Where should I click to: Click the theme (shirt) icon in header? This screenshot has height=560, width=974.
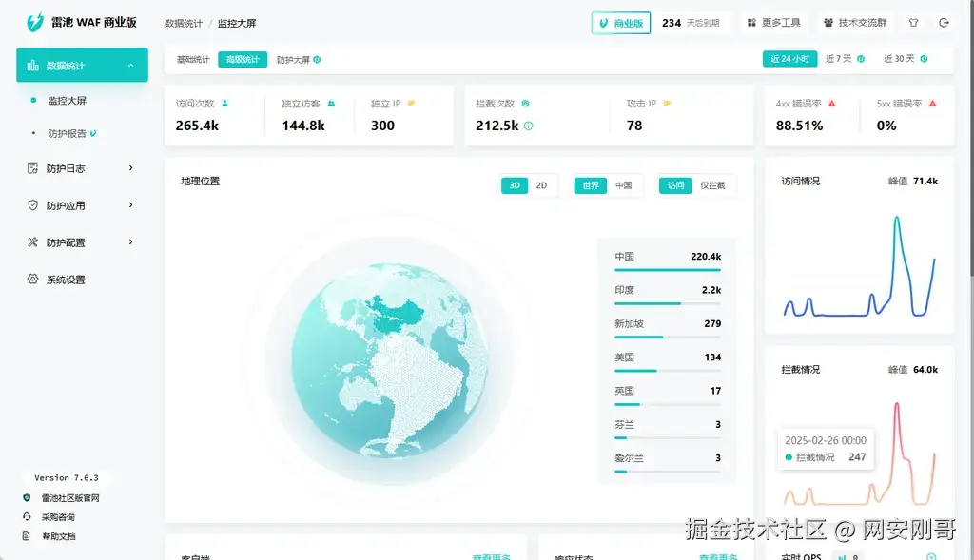[x=913, y=23]
